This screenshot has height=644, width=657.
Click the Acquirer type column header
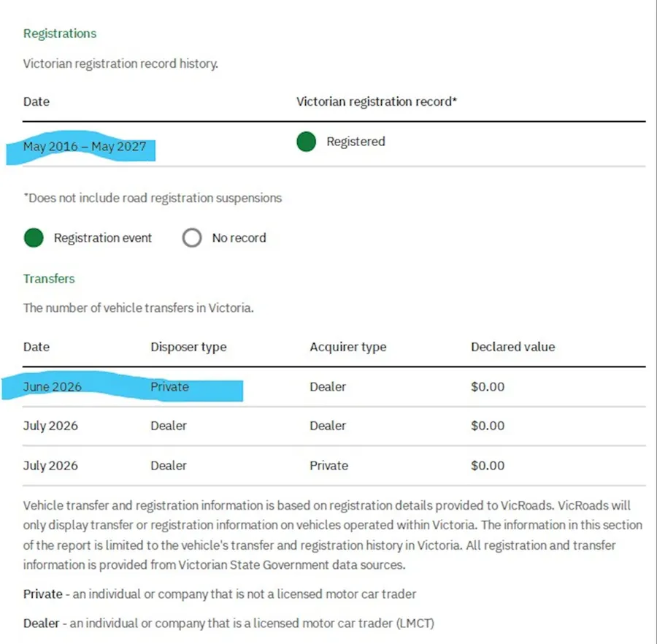(348, 347)
